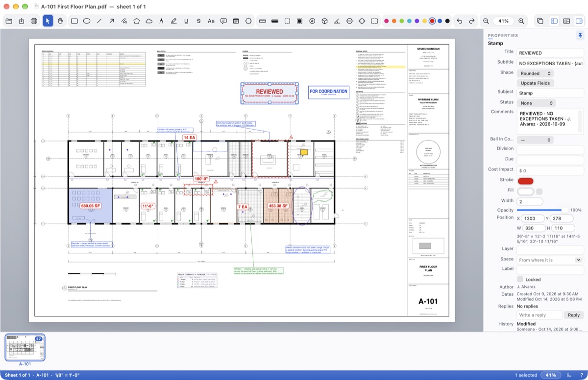Select the diameter measurement tool
This screenshot has height=380, width=588.
tap(349, 21)
